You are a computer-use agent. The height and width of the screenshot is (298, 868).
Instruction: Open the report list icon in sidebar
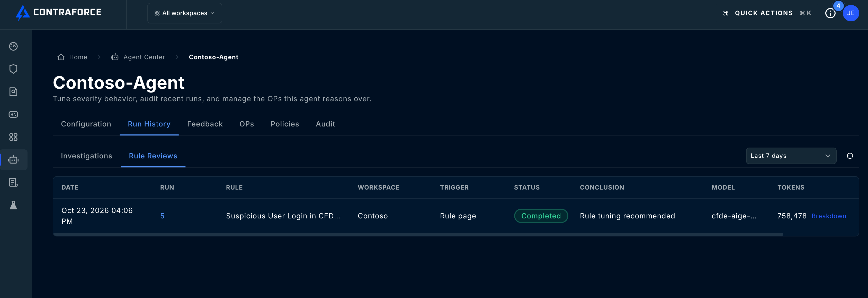[13, 182]
